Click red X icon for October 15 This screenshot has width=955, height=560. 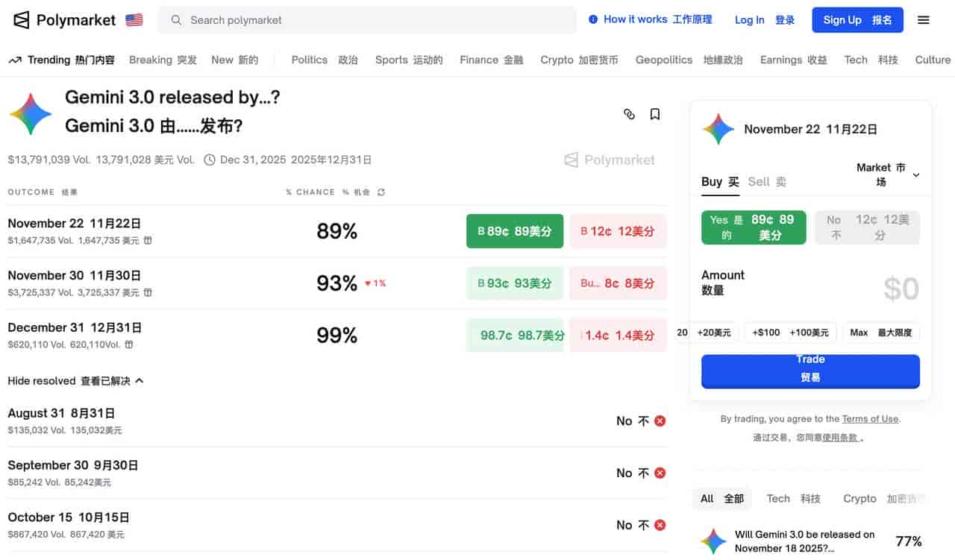point(660,525)
